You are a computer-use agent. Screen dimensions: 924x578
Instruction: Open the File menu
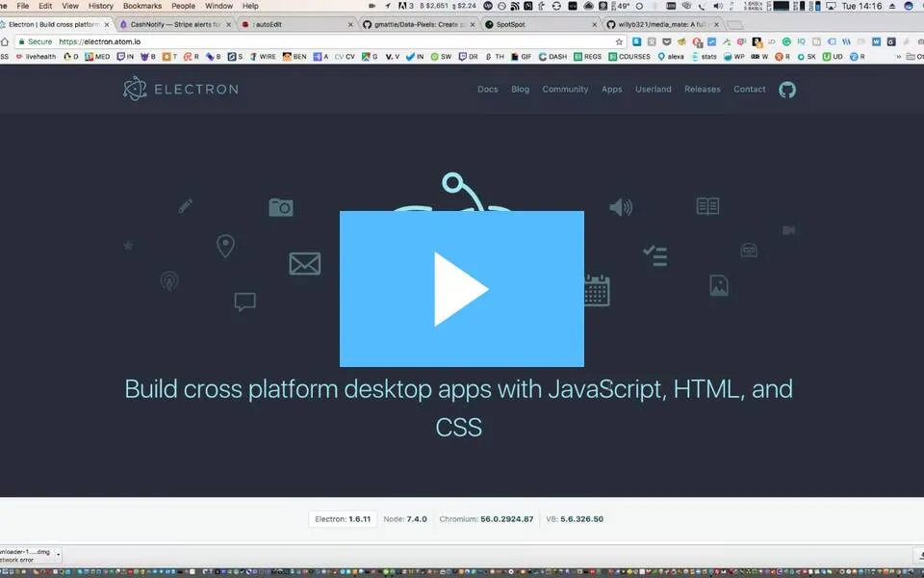click(x=23, y=6)
